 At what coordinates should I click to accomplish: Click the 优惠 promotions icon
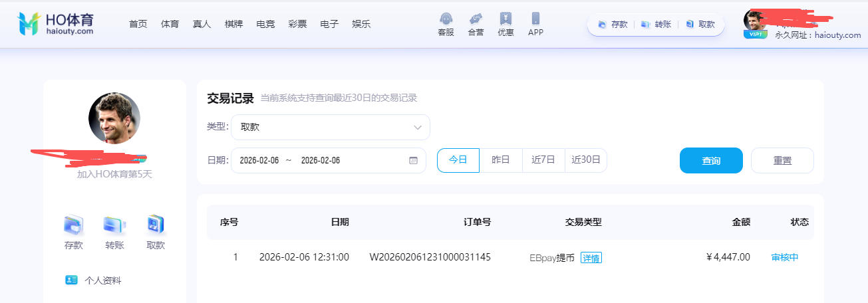(506, 19)
